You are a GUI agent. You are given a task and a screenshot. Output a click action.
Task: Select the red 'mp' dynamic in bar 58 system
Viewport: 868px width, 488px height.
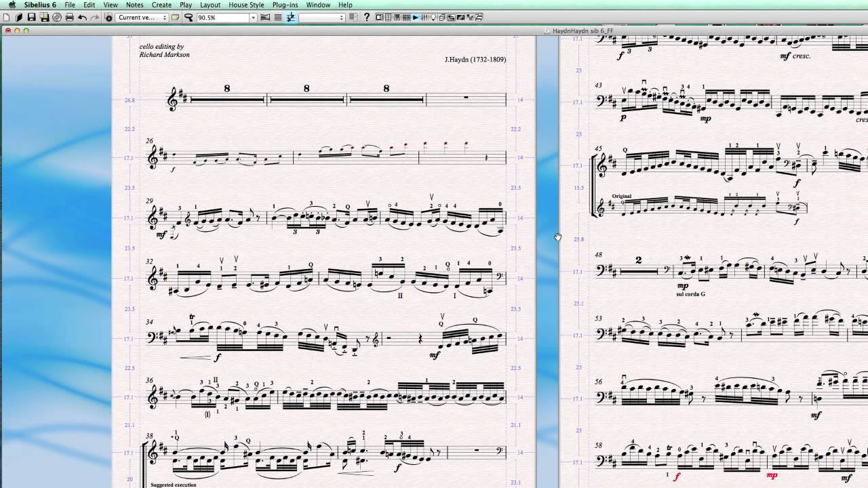coord(772,476)
